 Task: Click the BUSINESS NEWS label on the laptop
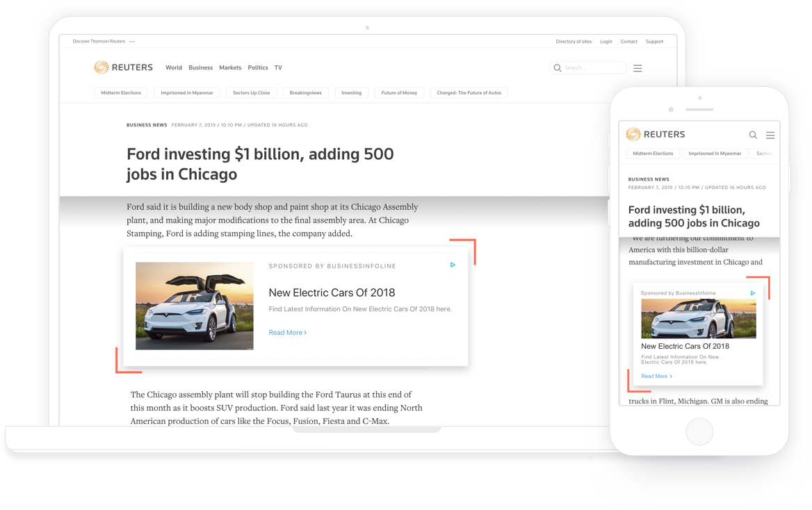[147, 125]
